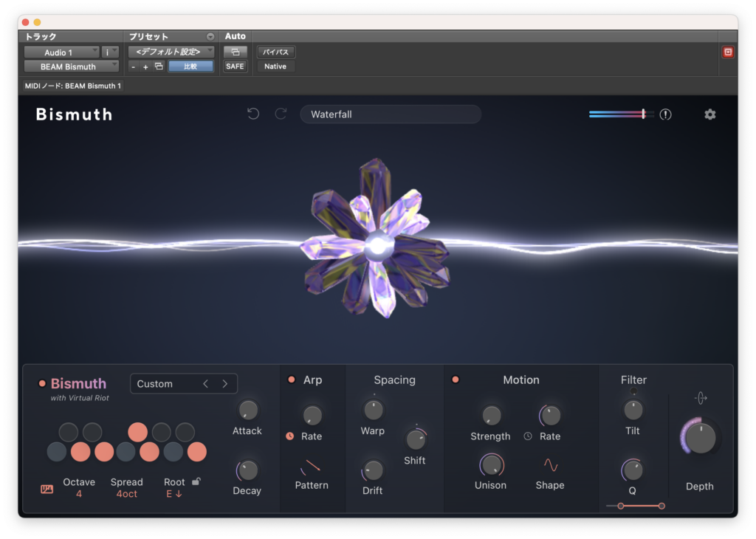Image resolution: width=756 pixels, height=539 pixels.
Task: Click the Decay knob
Action: tap(248, 470)
